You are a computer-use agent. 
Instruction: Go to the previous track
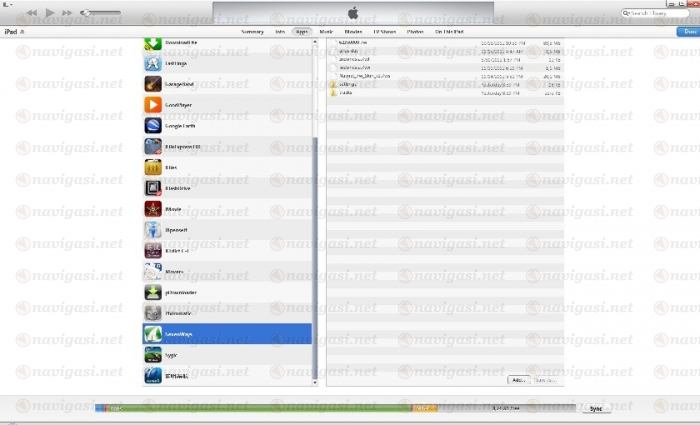[x=32, y=13]
